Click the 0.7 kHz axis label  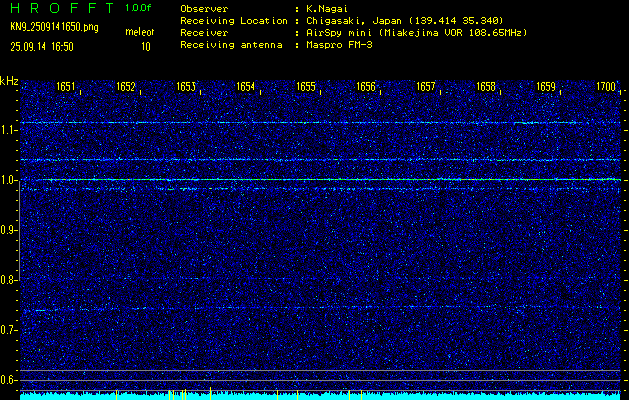[x=7, y=330]
